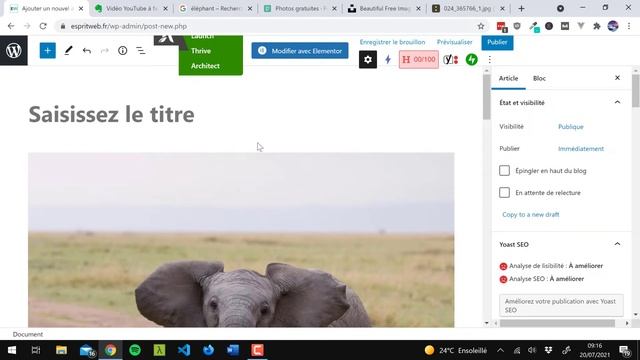
Task: Open a new browser tab
Action: tap(521, 9)
